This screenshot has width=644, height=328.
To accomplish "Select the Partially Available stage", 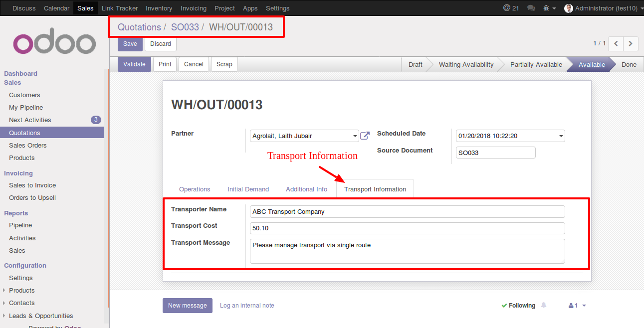I will point(536,65).
